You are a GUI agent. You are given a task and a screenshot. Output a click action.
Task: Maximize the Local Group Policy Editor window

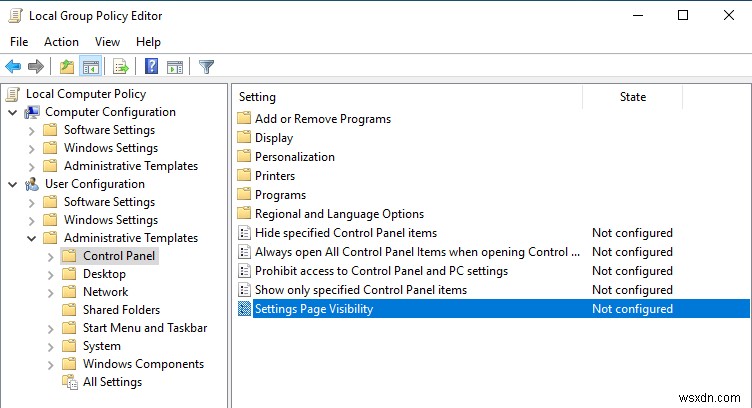(x=683, y=15)
